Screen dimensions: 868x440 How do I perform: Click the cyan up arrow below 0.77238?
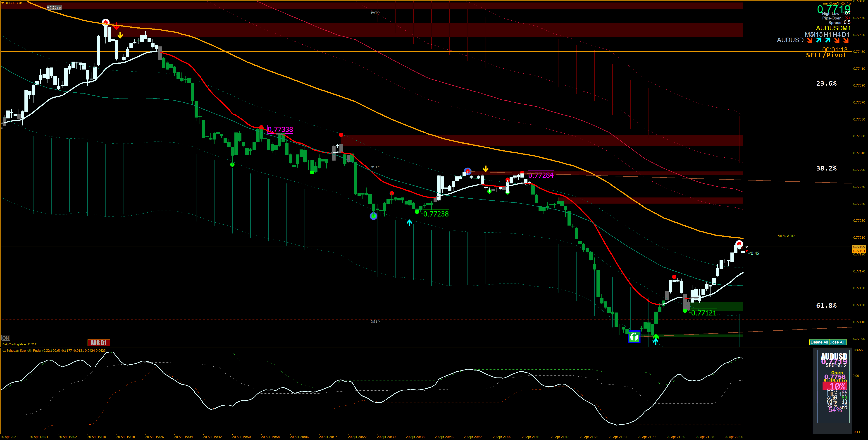tap(409, 223)
